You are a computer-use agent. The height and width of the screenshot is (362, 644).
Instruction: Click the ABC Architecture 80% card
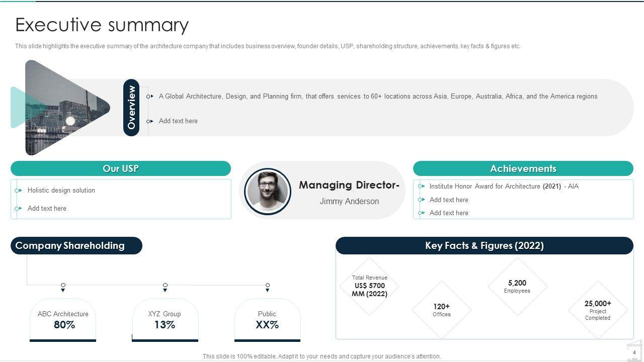(x=63, y=320)
